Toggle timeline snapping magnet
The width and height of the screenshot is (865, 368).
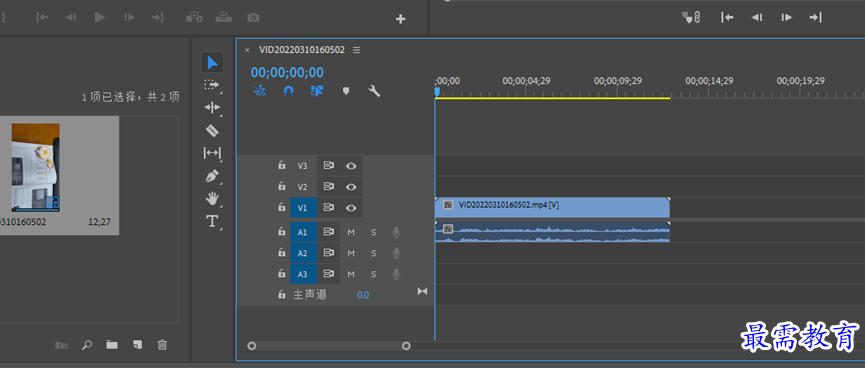289,91
